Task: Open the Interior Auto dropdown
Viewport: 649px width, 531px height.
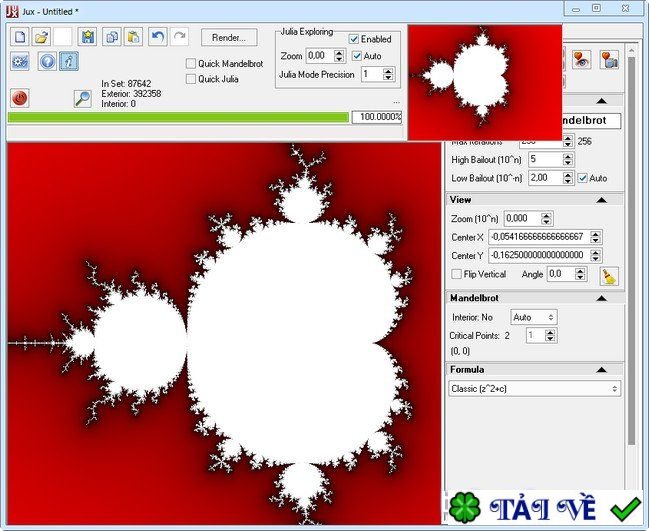Action: pos(534,317)
